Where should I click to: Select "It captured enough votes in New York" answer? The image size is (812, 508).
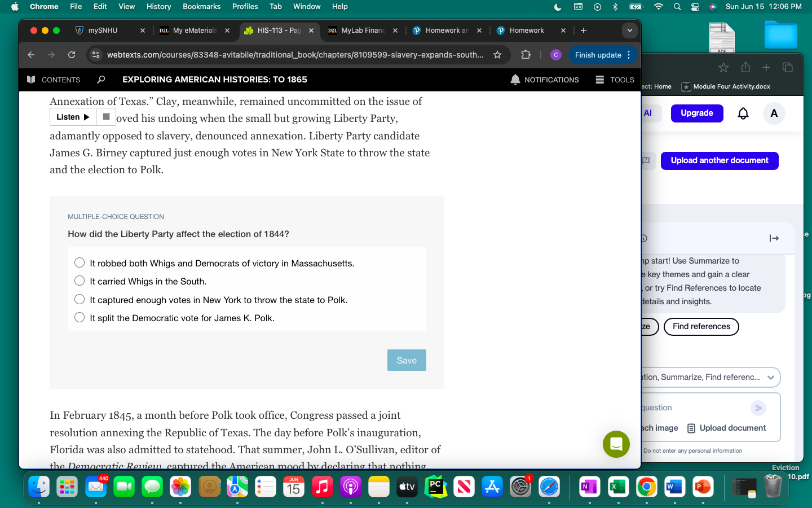pyautogui.click(x=80, y=299)
